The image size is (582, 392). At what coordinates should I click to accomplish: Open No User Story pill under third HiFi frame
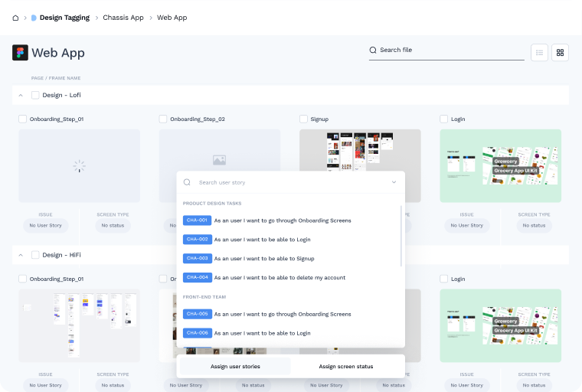[326, 385]
